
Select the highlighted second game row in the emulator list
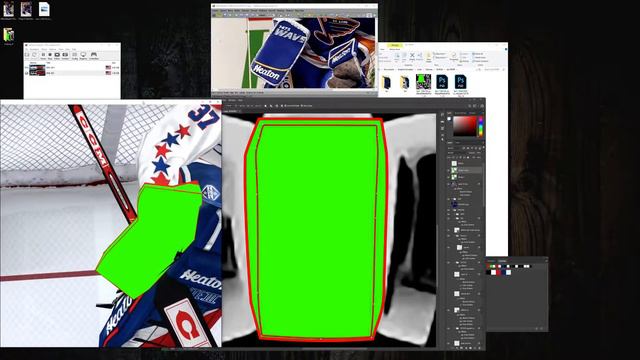click(x=72, y=73)
